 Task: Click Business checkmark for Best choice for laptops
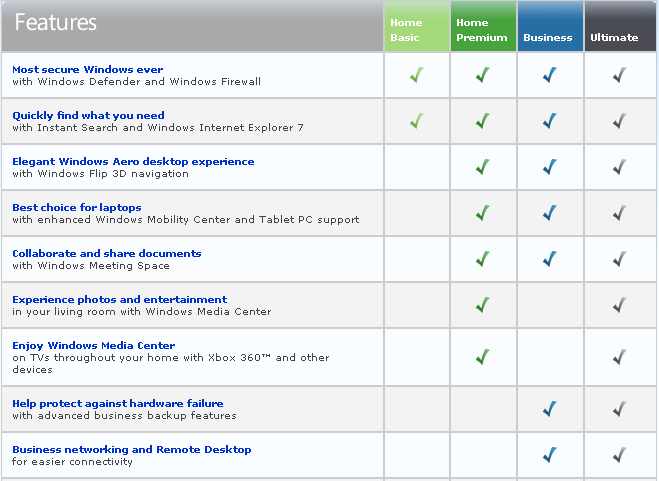click(549, 213)
